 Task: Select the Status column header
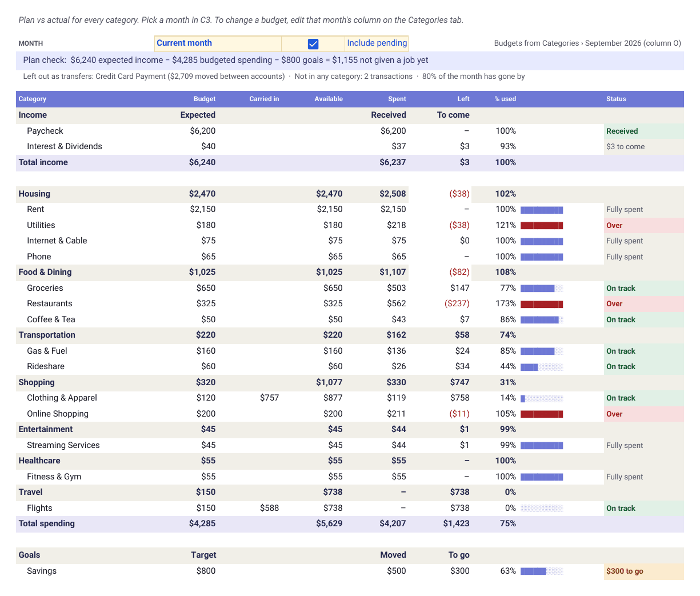(616, 99)
